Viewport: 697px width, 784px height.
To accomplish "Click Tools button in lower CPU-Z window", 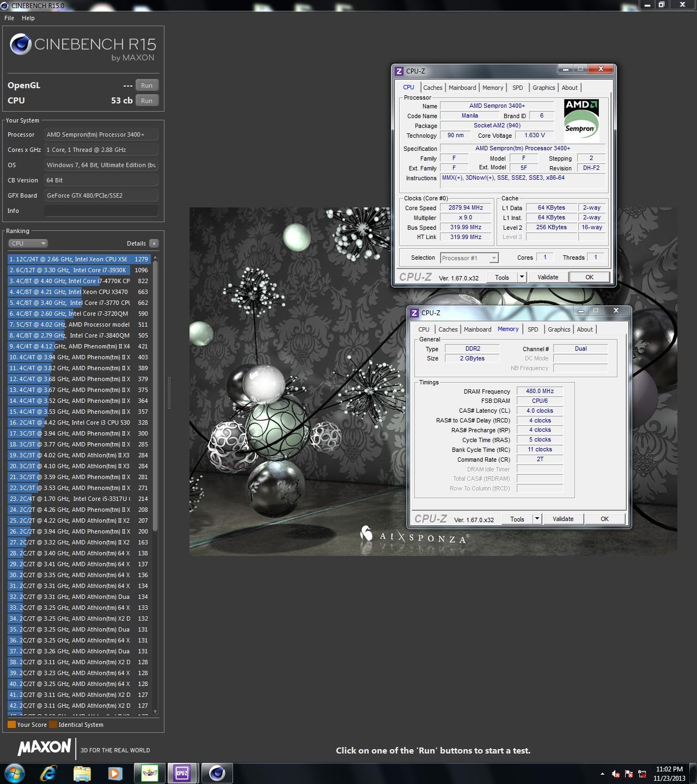I will tap(517, 519).
